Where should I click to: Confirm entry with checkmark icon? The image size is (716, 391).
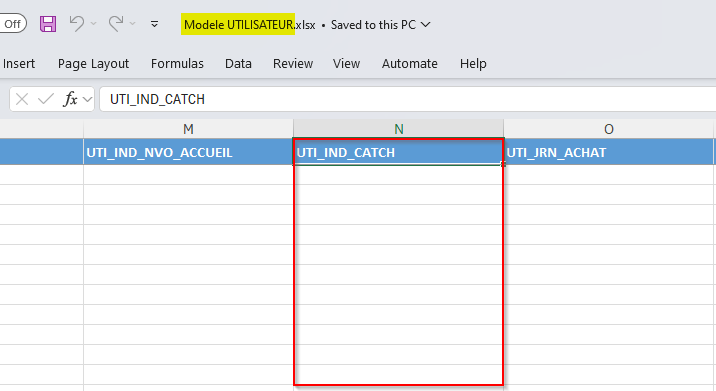coord(46,99)
